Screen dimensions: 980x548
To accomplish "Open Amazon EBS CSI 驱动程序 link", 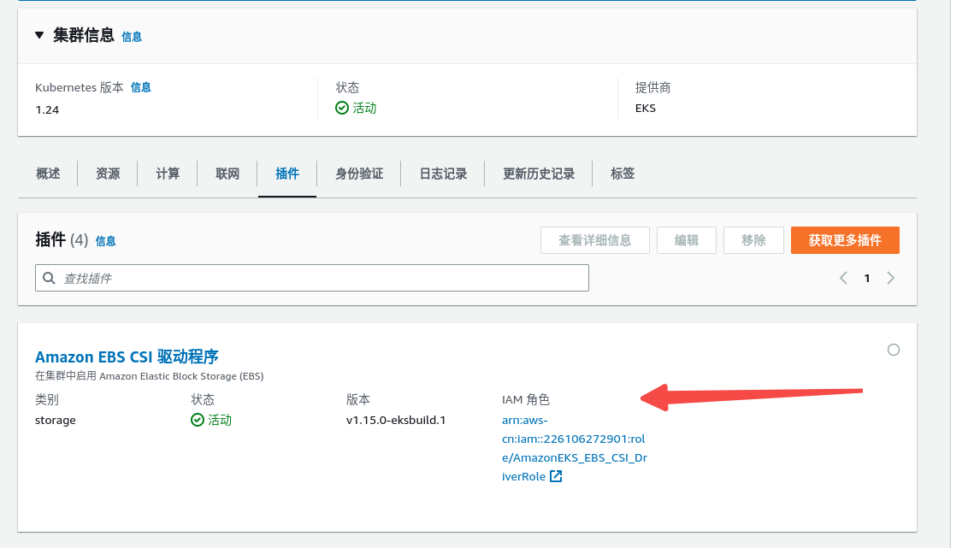I will click(x=127, y=356).
